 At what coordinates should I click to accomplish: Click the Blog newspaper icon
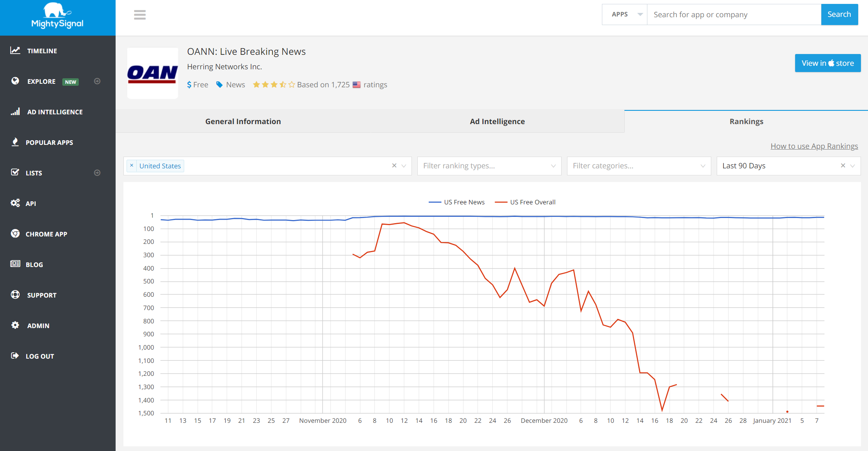pyautogui.click(x=15, y=264)
